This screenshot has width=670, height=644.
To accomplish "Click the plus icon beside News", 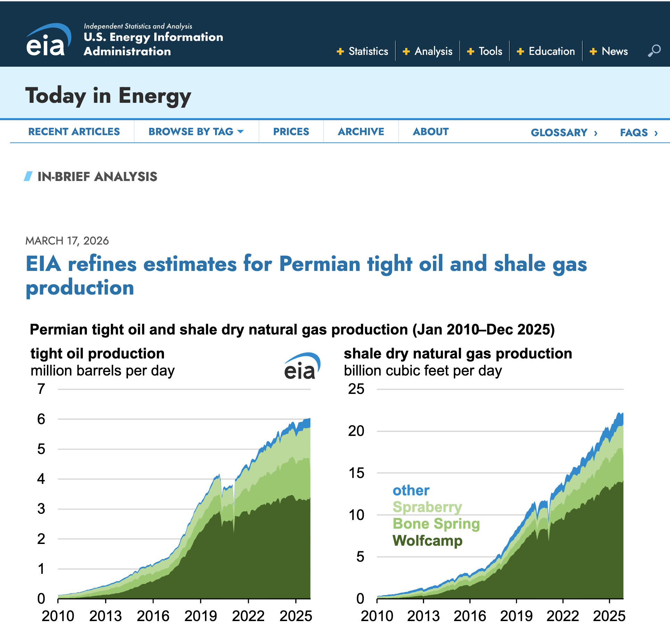I will coord(593,51).
